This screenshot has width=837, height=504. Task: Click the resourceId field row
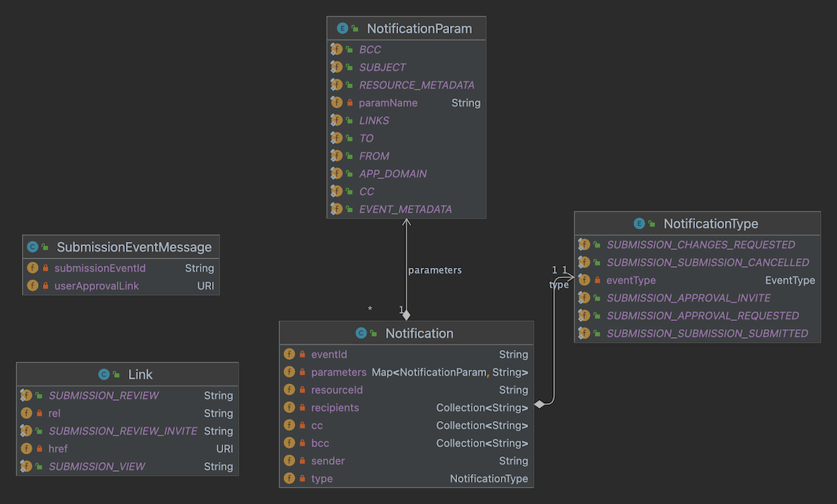pos(406,389)
